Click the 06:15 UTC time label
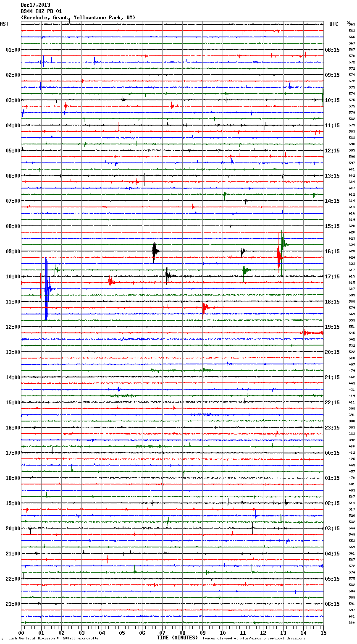Screen dimensions: 357x644 click(x=332, y=604)
